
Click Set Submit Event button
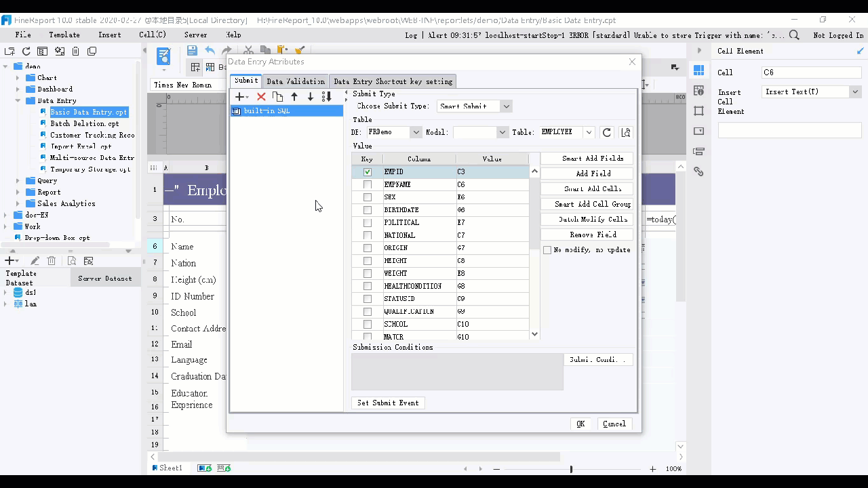point(389,403)
